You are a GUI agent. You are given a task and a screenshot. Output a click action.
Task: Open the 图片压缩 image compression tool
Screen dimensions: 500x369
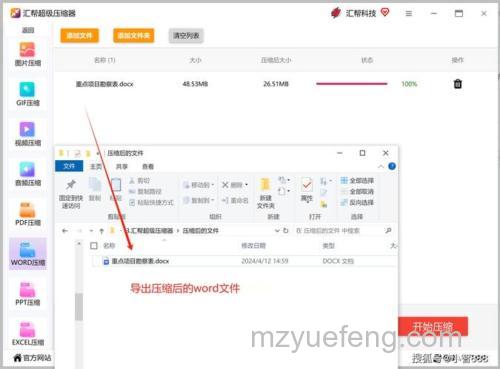(28, 54)
